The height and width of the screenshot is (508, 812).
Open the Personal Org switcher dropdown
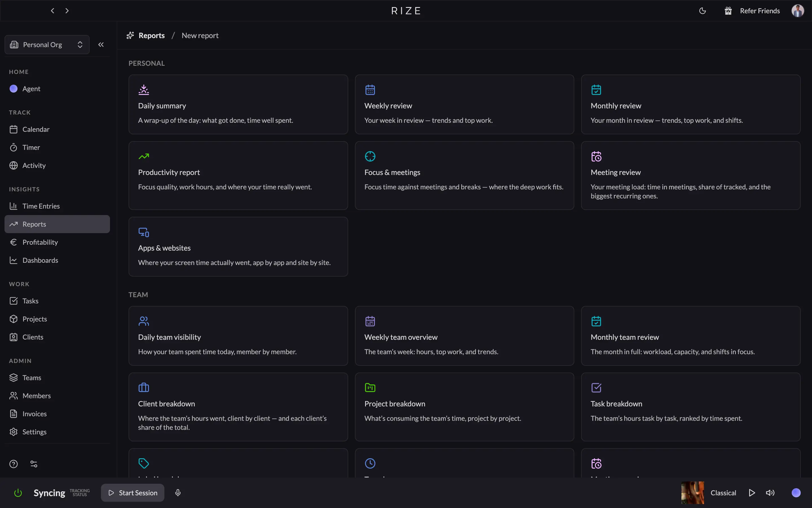pyautogui.click(x=47, y=45)
